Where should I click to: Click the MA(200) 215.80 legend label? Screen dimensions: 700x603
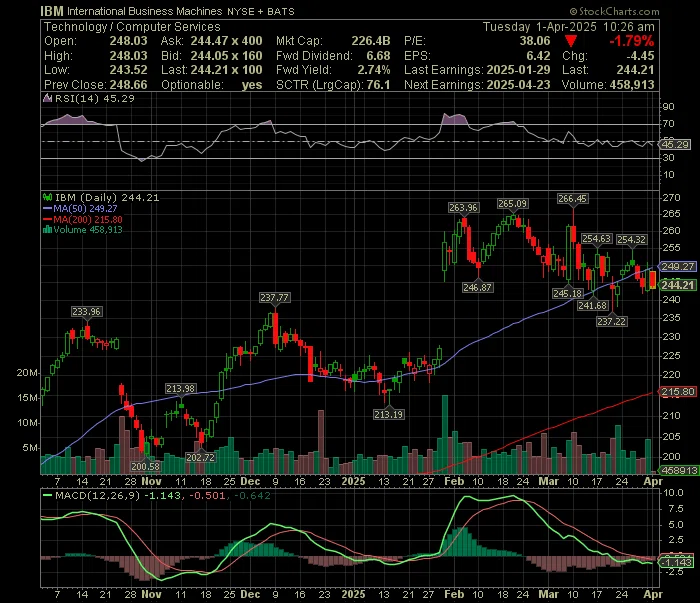(x=88, y=219)
